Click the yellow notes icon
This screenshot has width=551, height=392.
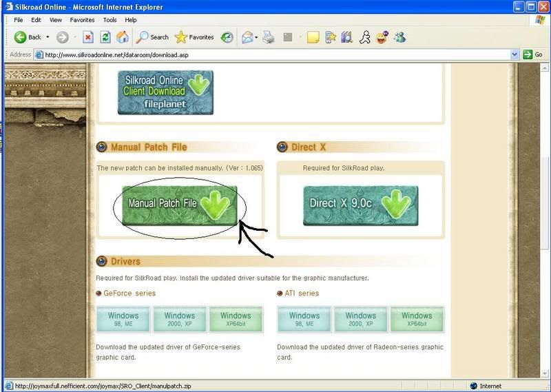tap(313, 37)
